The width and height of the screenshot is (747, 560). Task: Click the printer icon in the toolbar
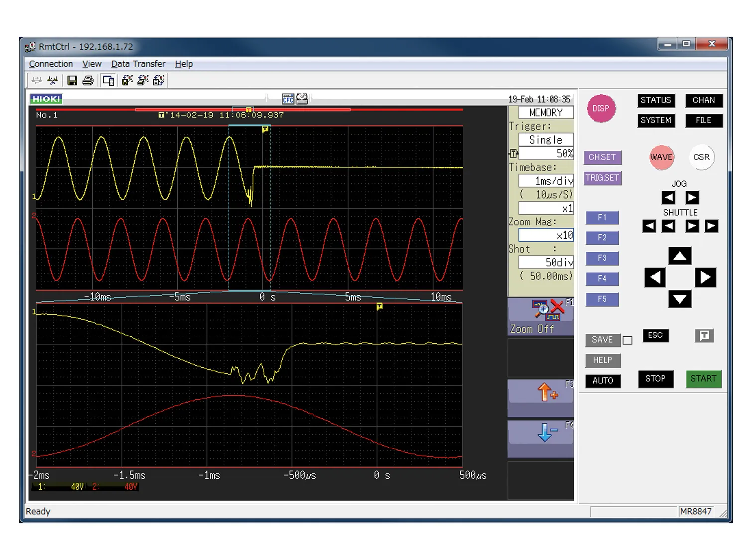88,80
